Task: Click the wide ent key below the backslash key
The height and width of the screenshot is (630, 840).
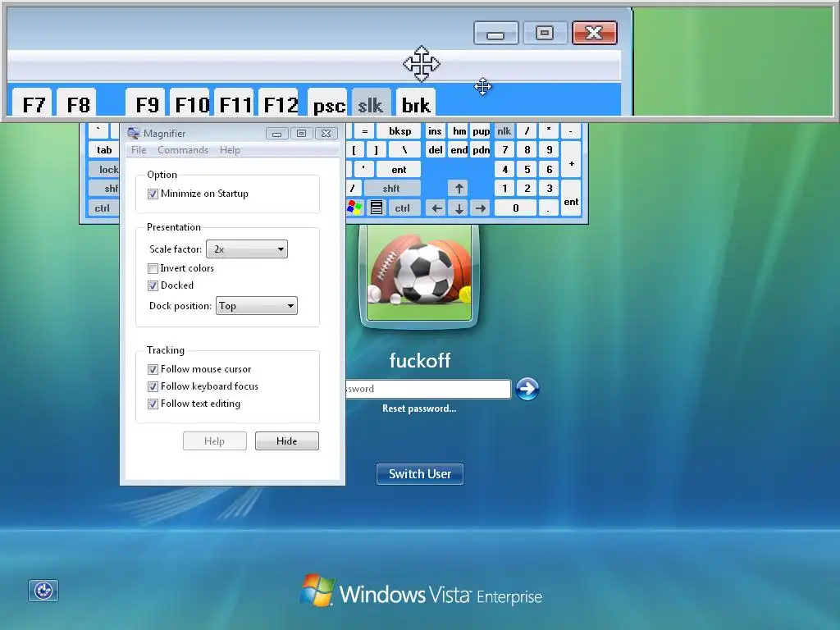Action: 399,169
